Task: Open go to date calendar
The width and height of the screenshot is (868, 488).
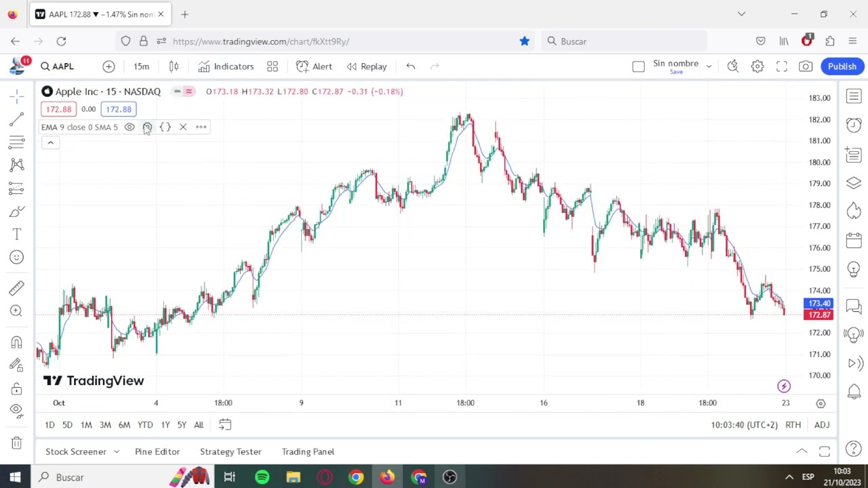Action: tap(225, 425)
